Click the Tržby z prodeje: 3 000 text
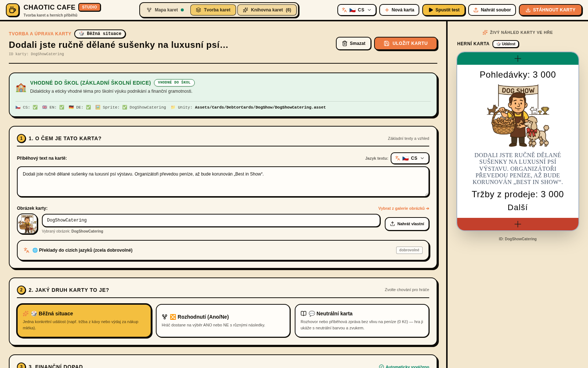The width and height of the screenshot is (588, 368). 517,194
